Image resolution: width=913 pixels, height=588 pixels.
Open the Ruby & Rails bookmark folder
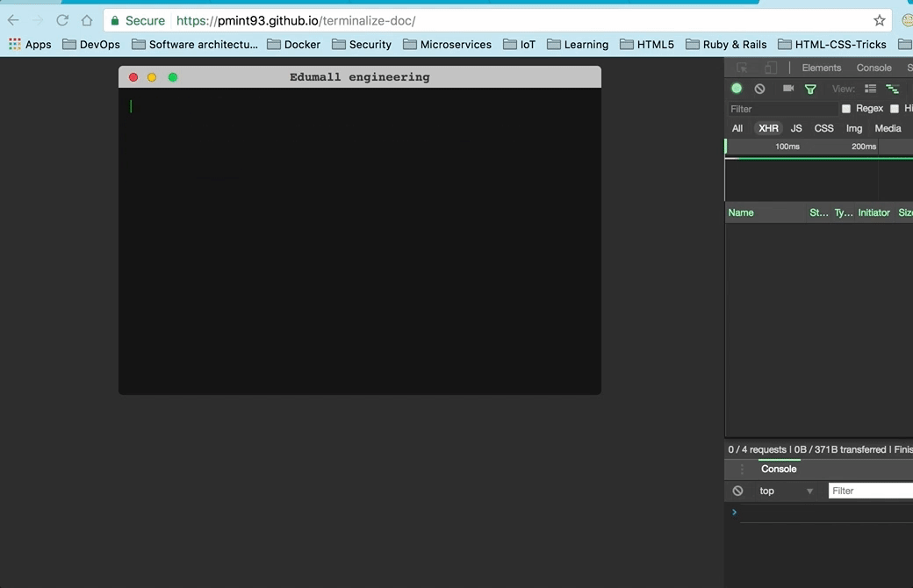[x=726, y=44]
